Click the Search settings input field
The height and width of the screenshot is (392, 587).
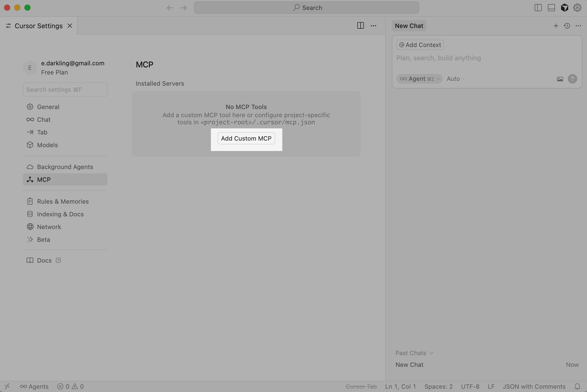pos(65,89)
